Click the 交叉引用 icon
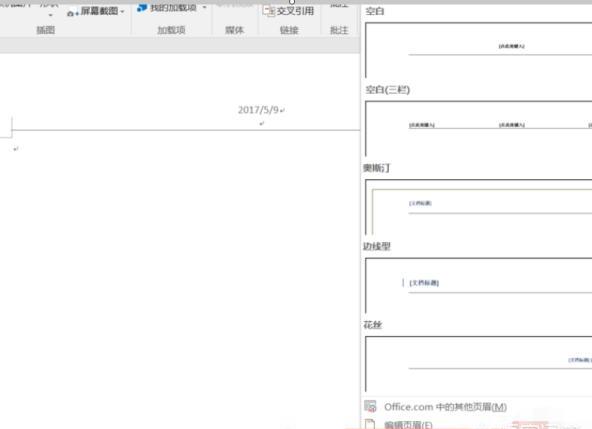The width and height of the screenshot is (592, 429). pyautogui.click(x=269, y=11)
